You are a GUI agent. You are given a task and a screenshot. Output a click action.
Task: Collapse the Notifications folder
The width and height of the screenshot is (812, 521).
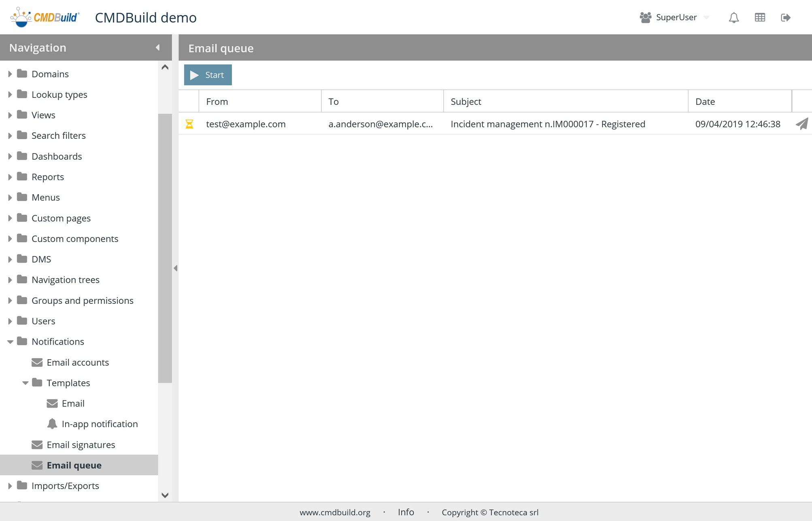pyautogui.click(x=10, y=342)
